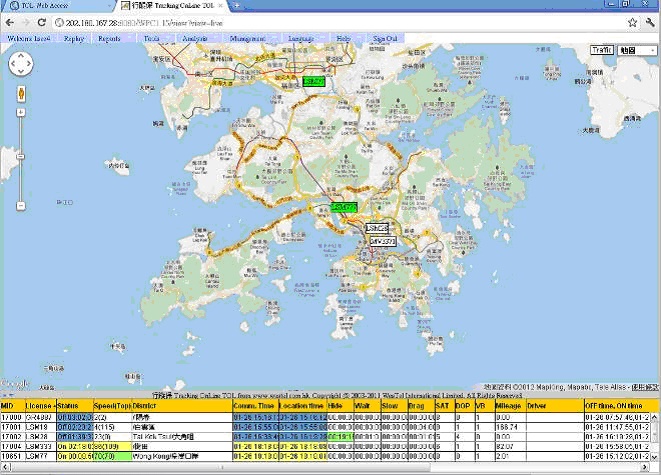The width and height of the screenshot is (661, 475).
Task: Zoom out the map with minus button
Action: click(21, 206)
